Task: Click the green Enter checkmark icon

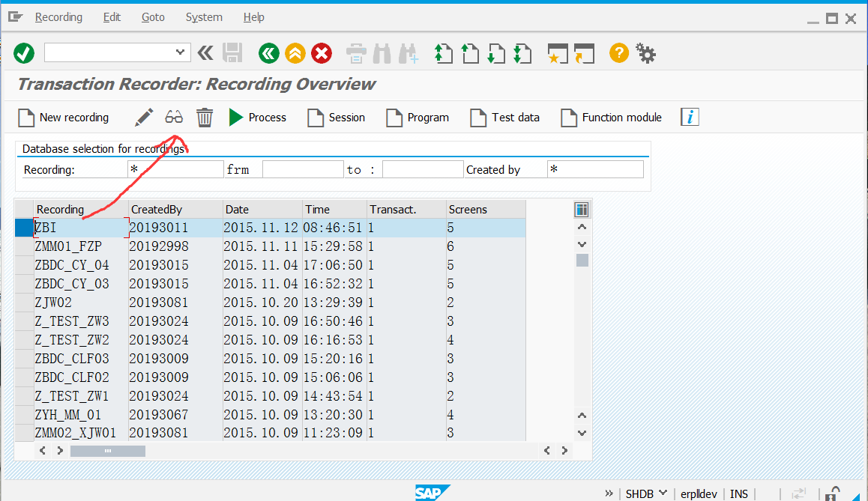Action: pyautogui.click(x=24, y=53)
